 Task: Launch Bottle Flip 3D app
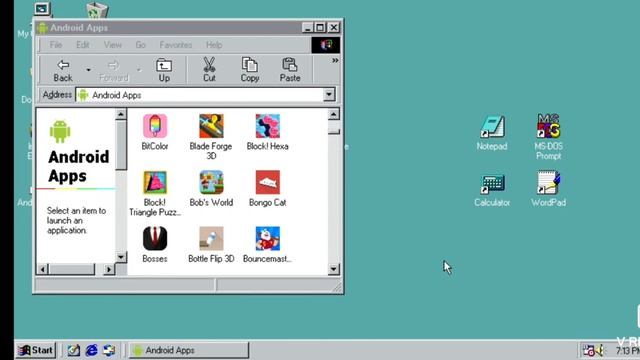[x=211, y=239]
